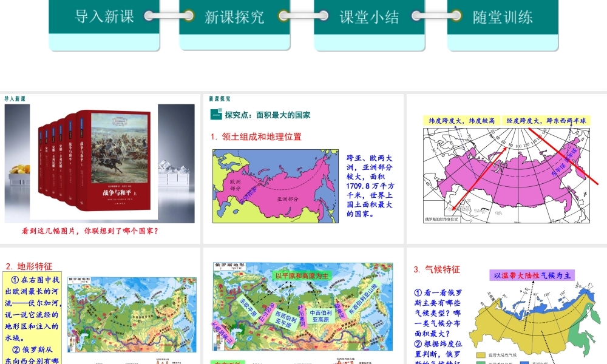Select the 以平原和高原为主 terrain map slide
607x364 pixels.
[303, 306]
